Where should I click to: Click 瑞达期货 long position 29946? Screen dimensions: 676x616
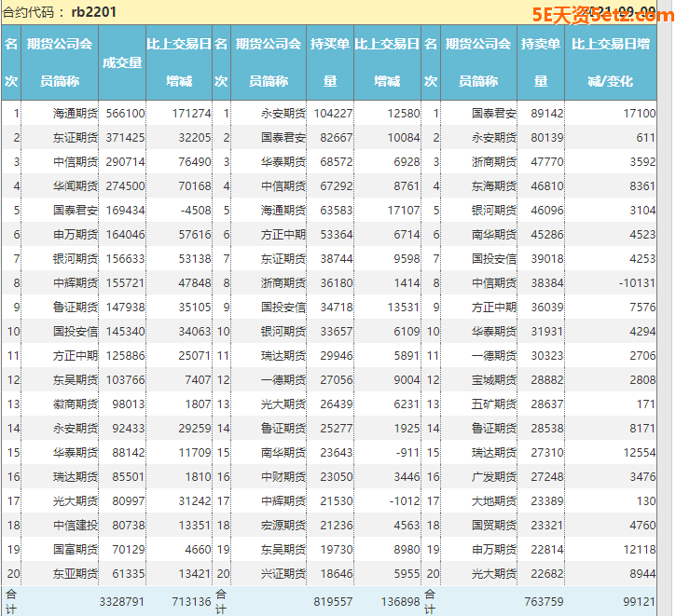tap(337, 355)
